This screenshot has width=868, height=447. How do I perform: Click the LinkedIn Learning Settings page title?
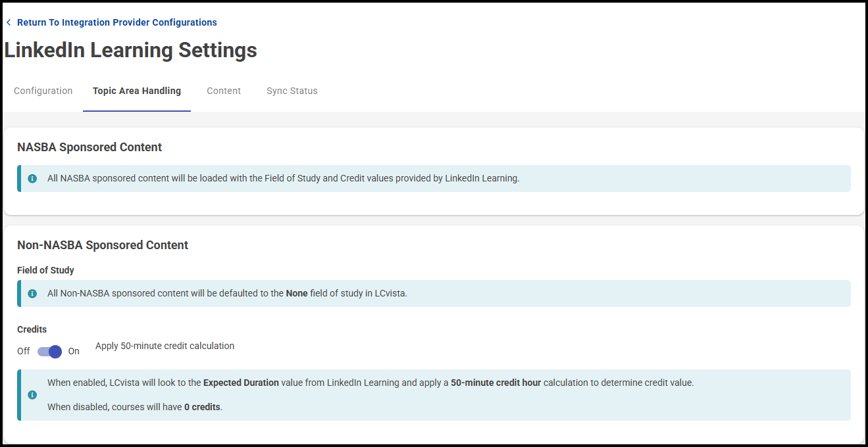pos(131,51)
